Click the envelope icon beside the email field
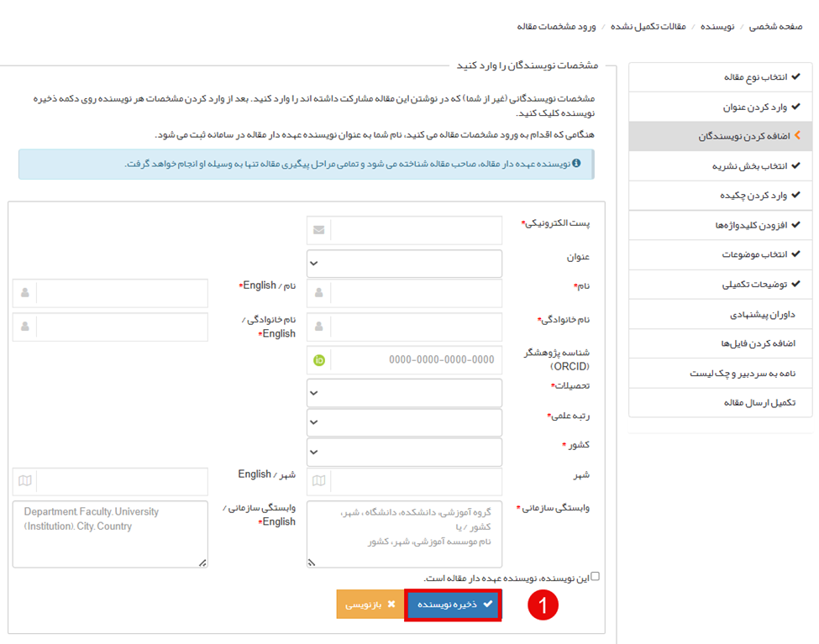 click(x=319, y=229)
